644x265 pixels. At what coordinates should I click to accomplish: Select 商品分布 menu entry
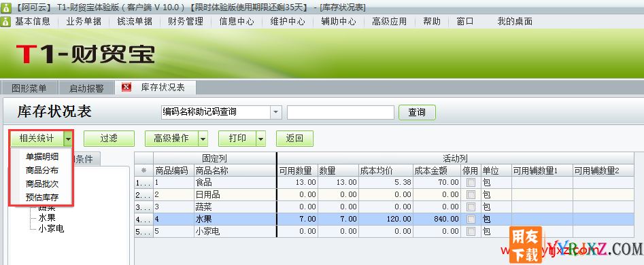42,171
